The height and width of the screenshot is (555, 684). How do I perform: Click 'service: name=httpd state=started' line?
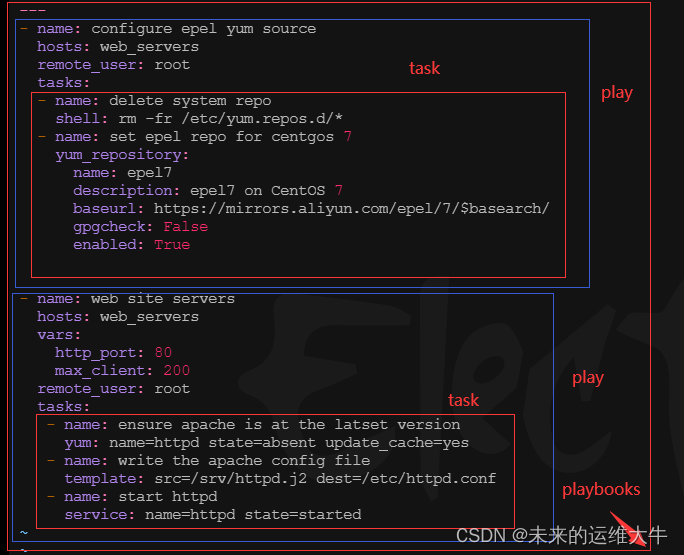pos(213,515)
